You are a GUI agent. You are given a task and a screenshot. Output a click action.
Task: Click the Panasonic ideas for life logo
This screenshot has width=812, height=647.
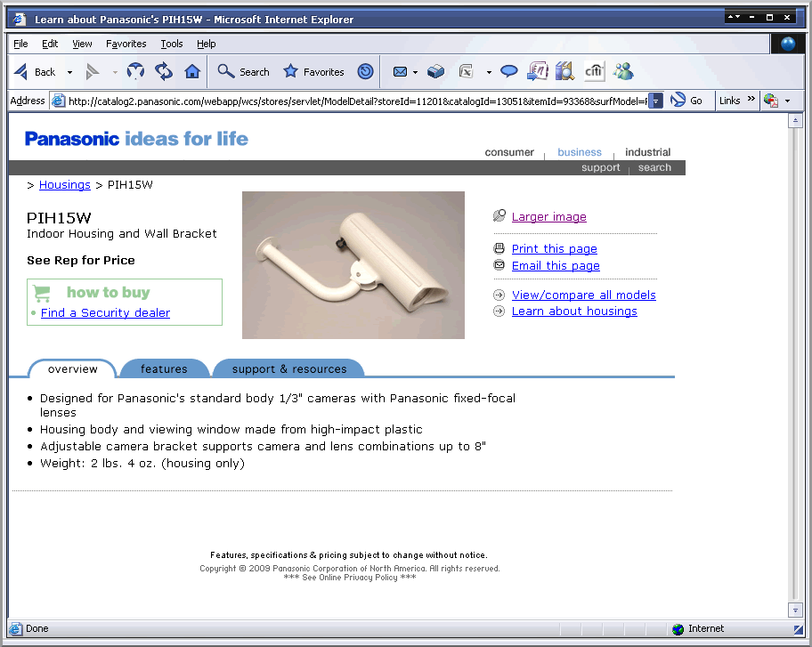click(137, 139)
